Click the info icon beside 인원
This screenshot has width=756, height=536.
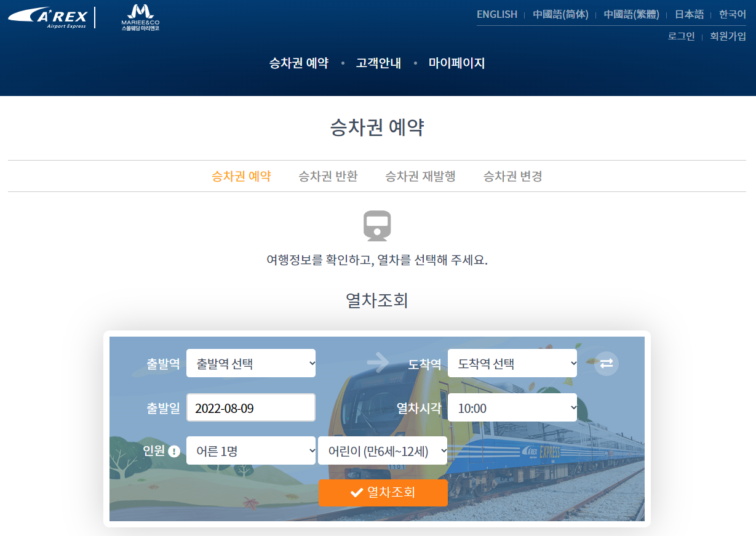coord(174,452)
